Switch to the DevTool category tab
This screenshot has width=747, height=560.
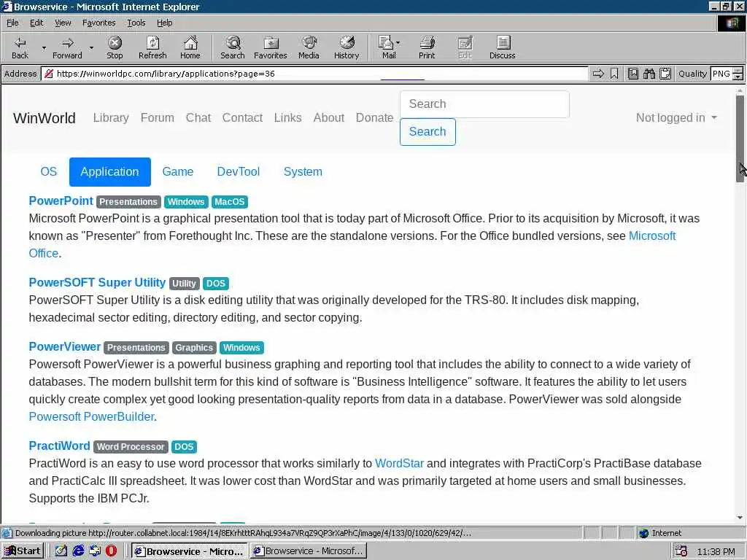point(239,172)
